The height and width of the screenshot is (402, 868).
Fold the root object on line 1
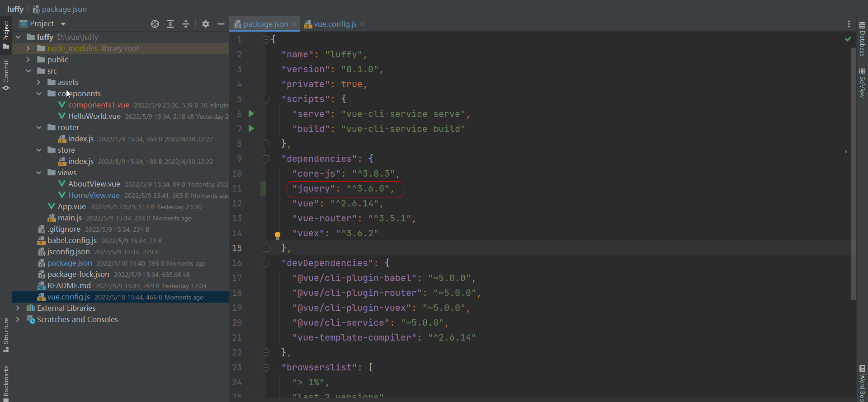point(266,39)
